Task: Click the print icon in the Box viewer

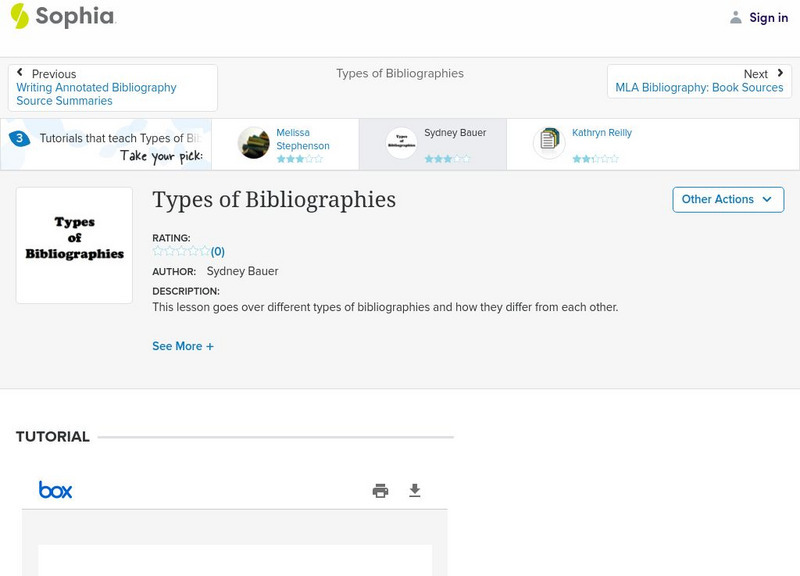Action: click(380, 490)
